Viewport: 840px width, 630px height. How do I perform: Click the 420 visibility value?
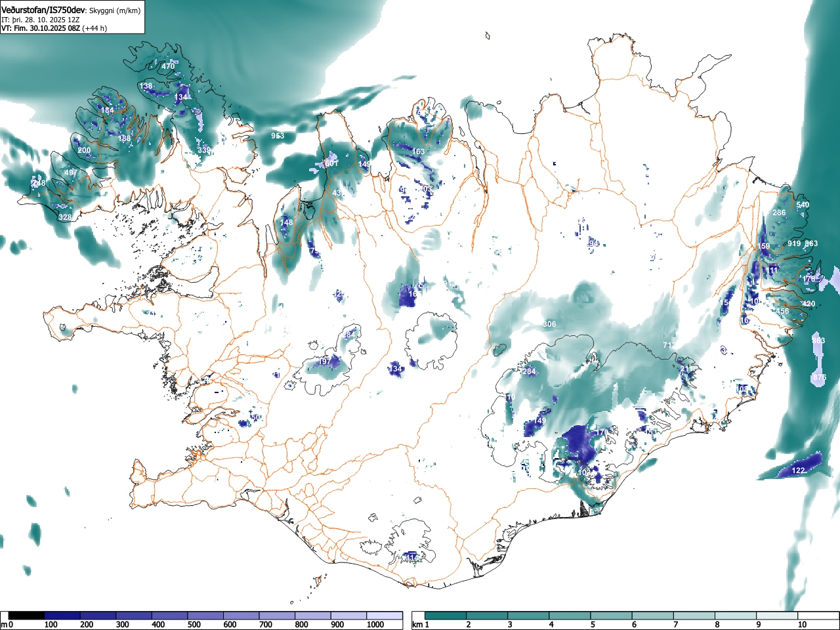tap(808, 304)
